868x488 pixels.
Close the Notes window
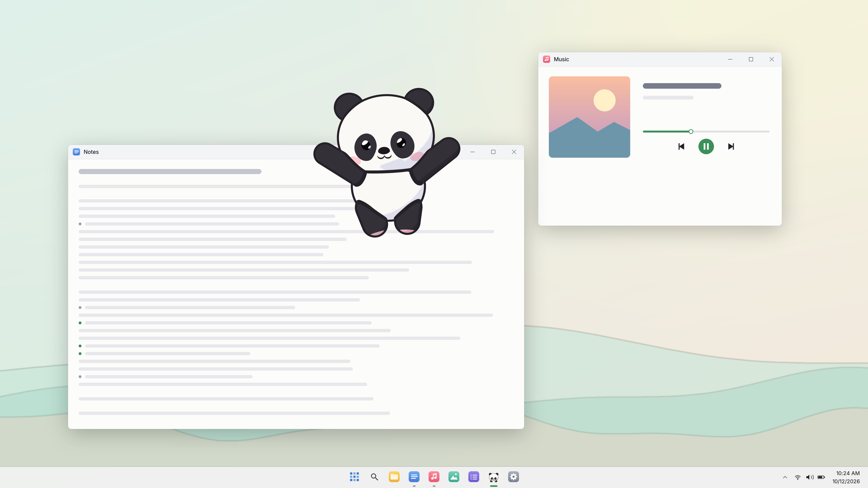514,152
